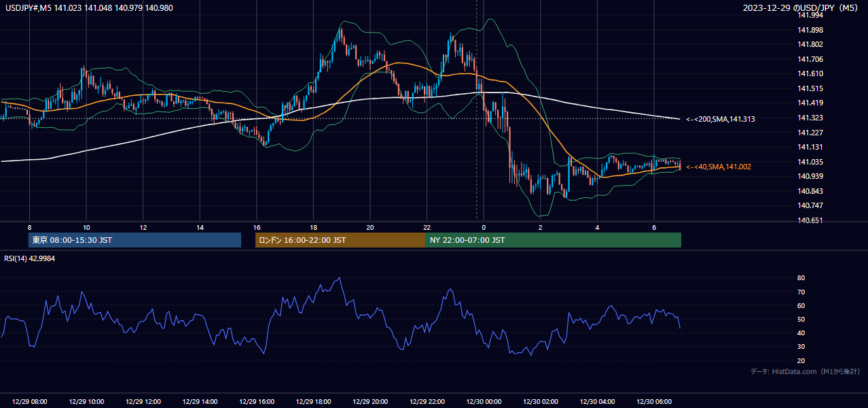The height and width of the screenshot is (408, 868).
Task: Click the RSI(14) 42.9984 indicator label
Action: (30, 258)
